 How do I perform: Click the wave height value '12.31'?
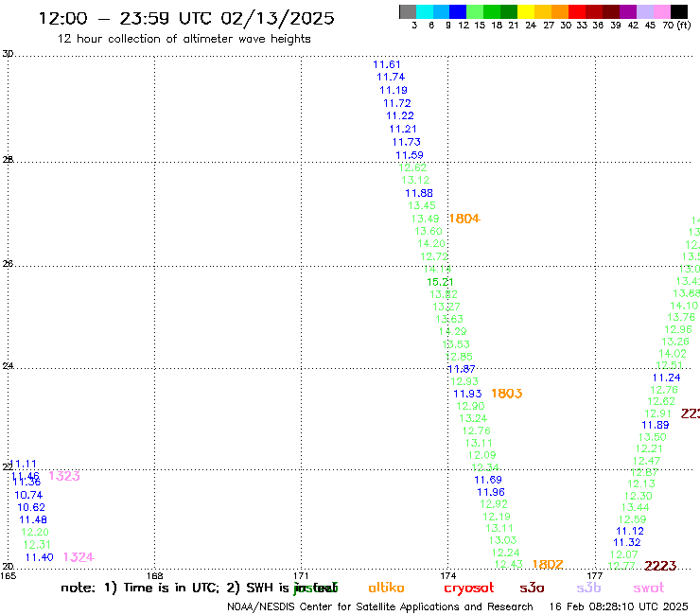point(37,545)
